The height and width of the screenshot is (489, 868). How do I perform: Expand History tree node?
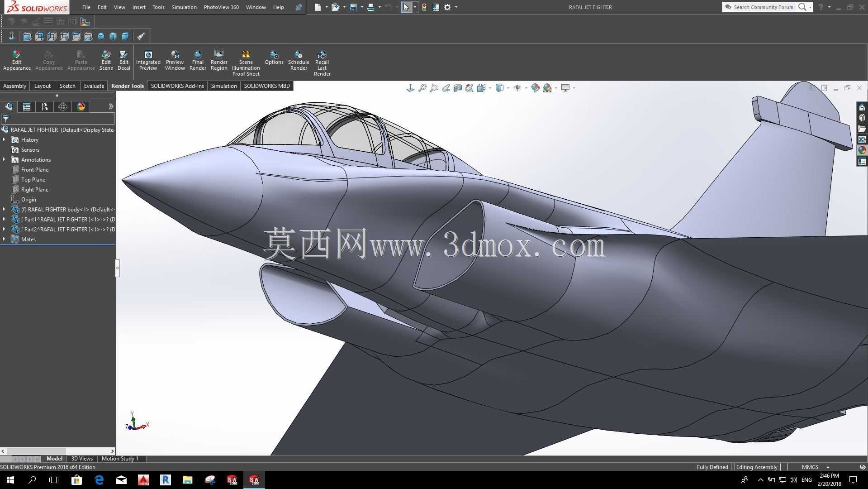coord(4,140)
